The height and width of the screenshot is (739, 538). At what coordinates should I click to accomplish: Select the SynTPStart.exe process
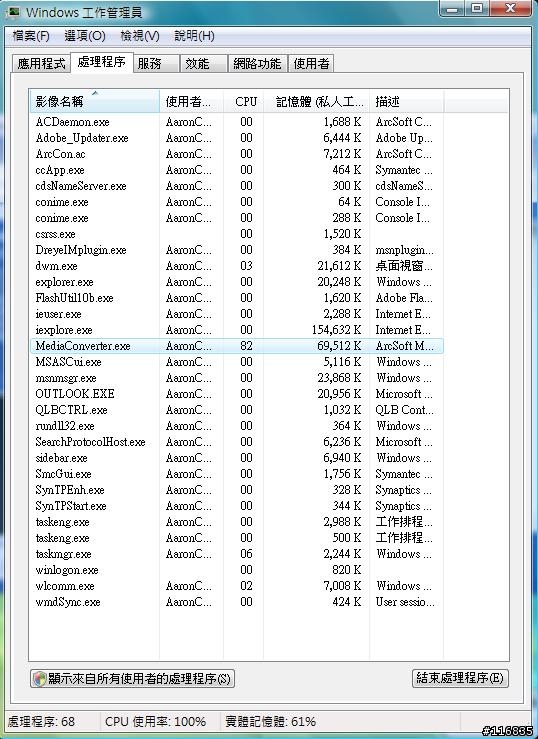coord(236,506)
